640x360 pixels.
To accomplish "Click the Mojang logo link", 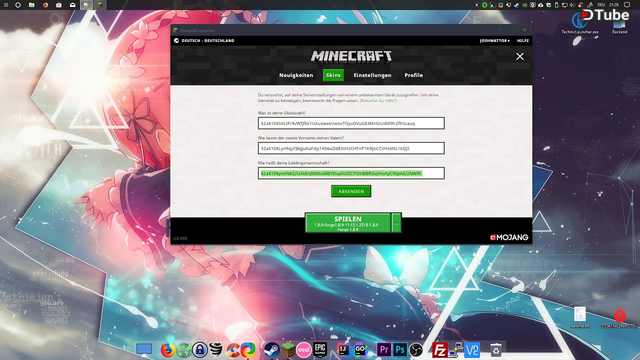I will coord(509,238).
